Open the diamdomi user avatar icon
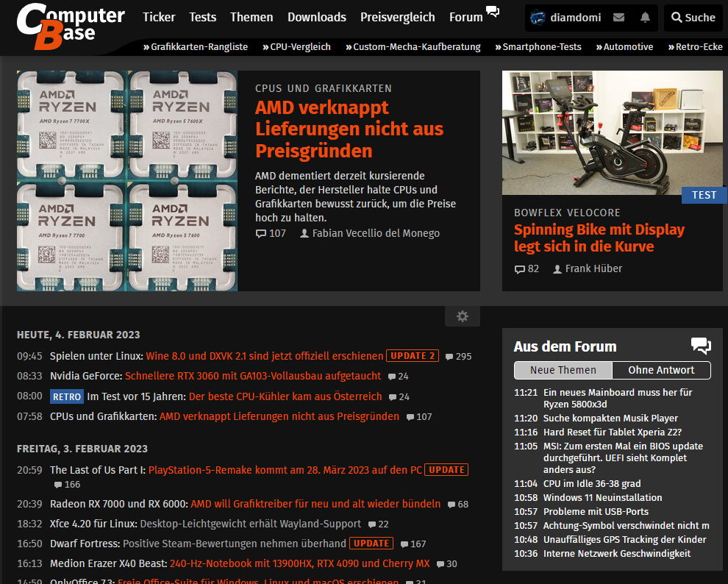Image resolution: width=728 pixels, height=584 pixels. [x=538, y=18]
